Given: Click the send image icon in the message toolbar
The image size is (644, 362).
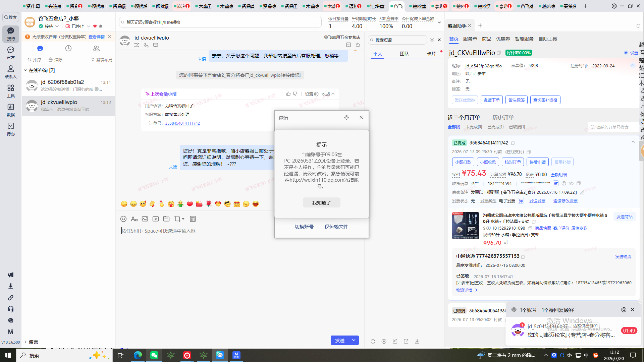Looking at the screenshot, I should click(145, 219).
